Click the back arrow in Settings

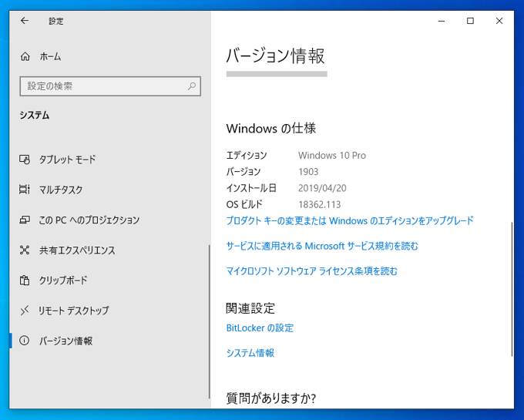point(25,21)
